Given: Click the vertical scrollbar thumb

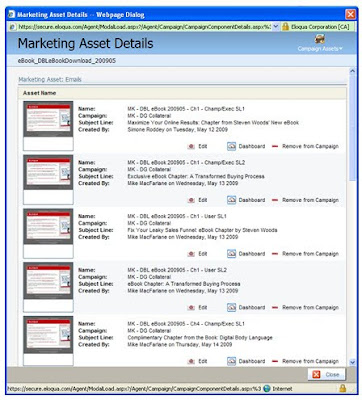Looking at the screenshot, I should click(x=352, y=128).
